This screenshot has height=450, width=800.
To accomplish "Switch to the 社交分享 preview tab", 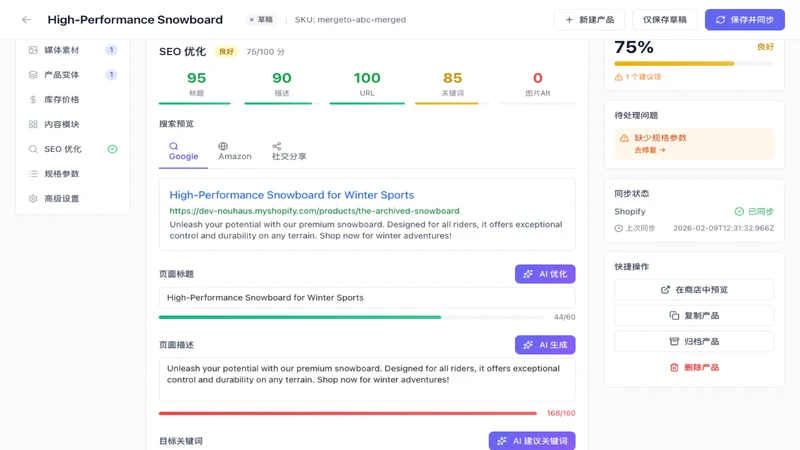I will click(x=289, y=152).
